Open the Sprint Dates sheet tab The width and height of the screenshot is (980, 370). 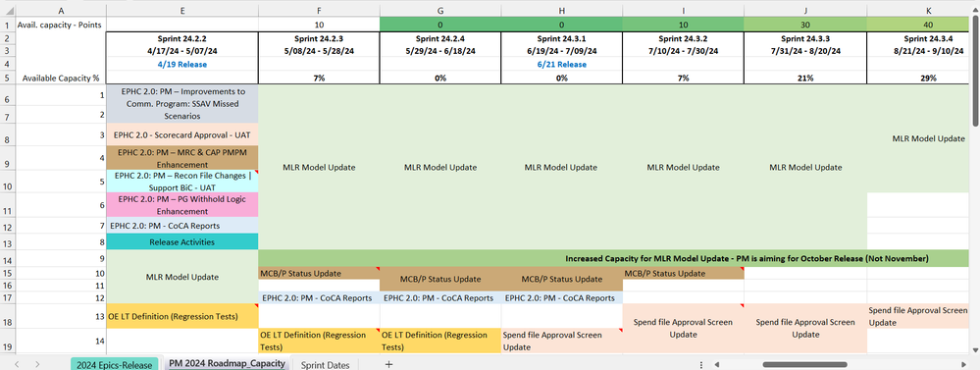pyautogui.click(x=326, y=365)
